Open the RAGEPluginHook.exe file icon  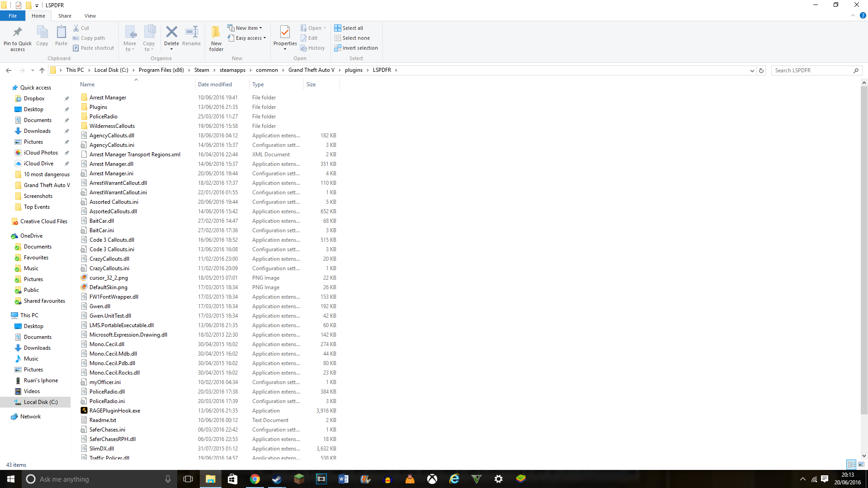click(84, 411)
